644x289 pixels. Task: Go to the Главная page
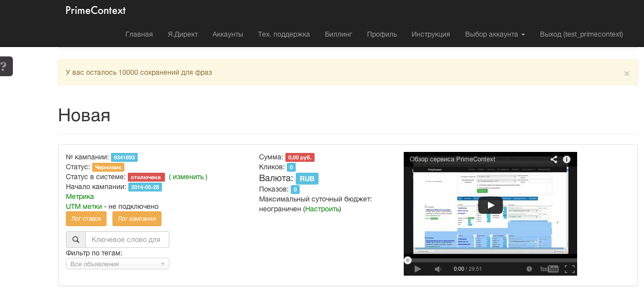tap(139, 34)
